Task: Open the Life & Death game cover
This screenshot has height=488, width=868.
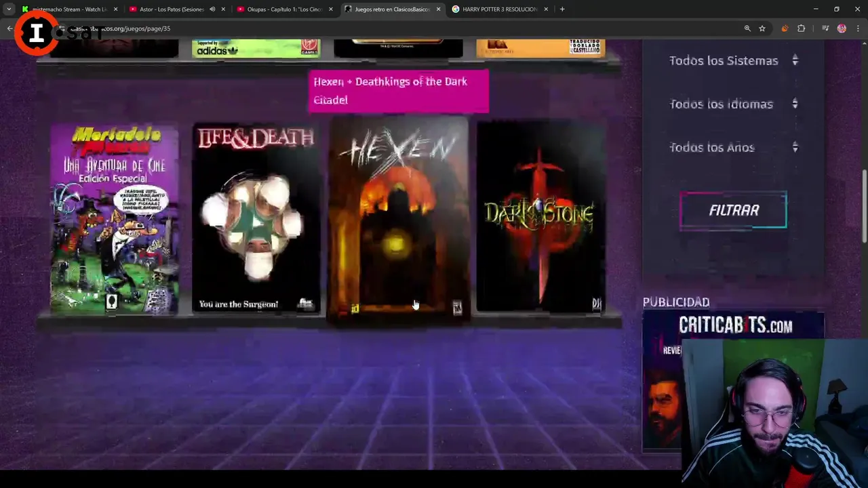Action: [256, 218]
